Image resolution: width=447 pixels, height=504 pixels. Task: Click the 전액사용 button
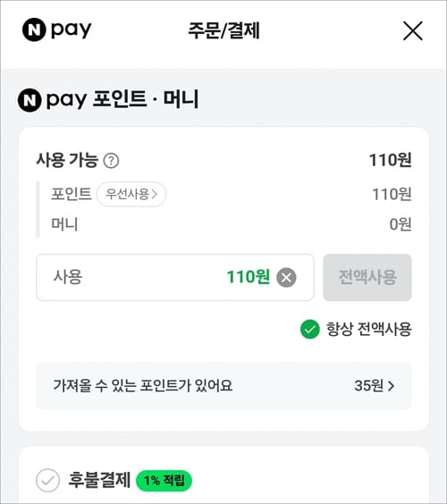367,277
